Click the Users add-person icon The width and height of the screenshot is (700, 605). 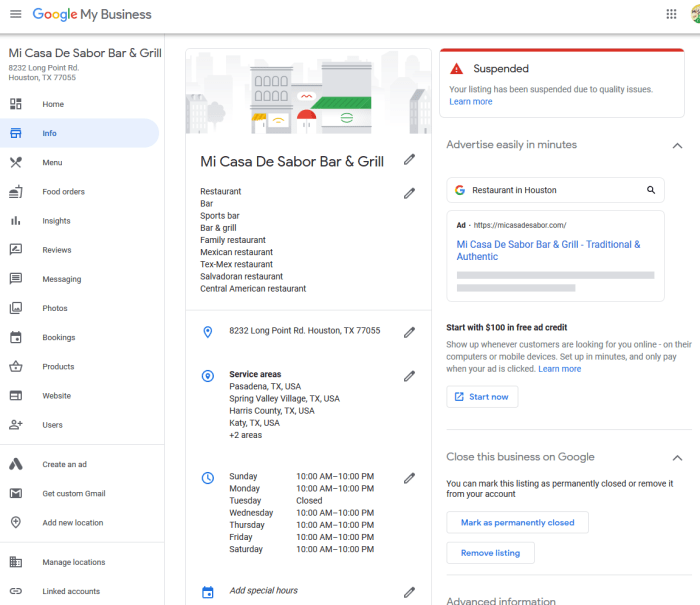(x=16, y=425)
